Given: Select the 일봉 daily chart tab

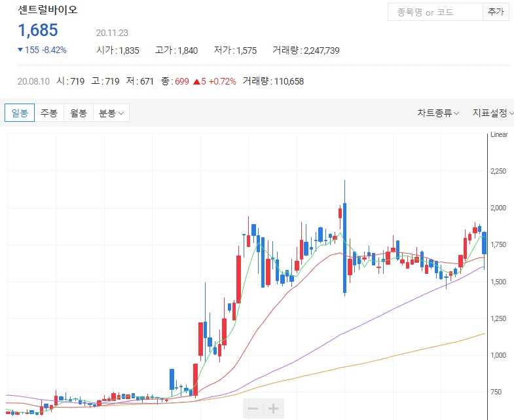Looking at the screenshot, I should 20,113.
